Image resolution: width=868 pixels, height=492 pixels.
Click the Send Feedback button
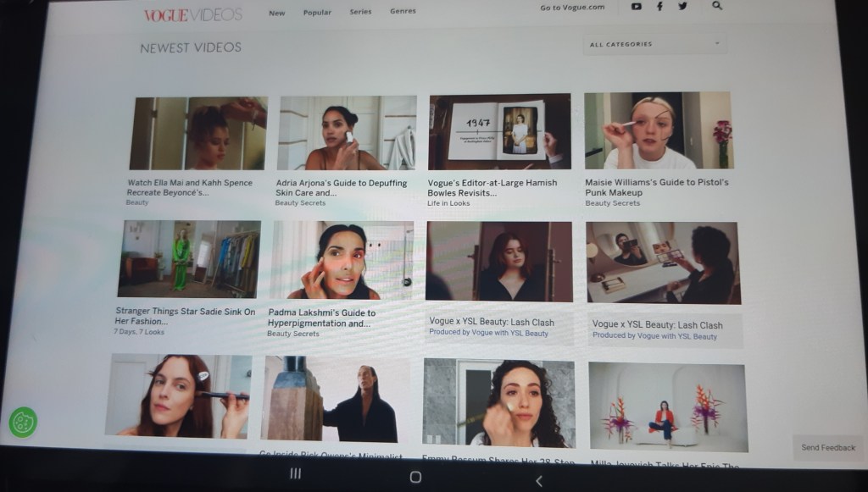(828, 447)
